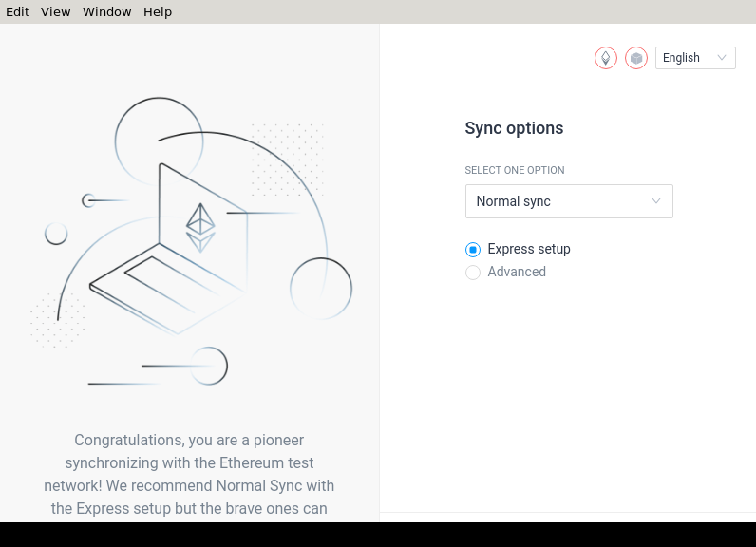Click the Sync options heading
This screenshot has height=547, width=756.
(x=514, y=128)
